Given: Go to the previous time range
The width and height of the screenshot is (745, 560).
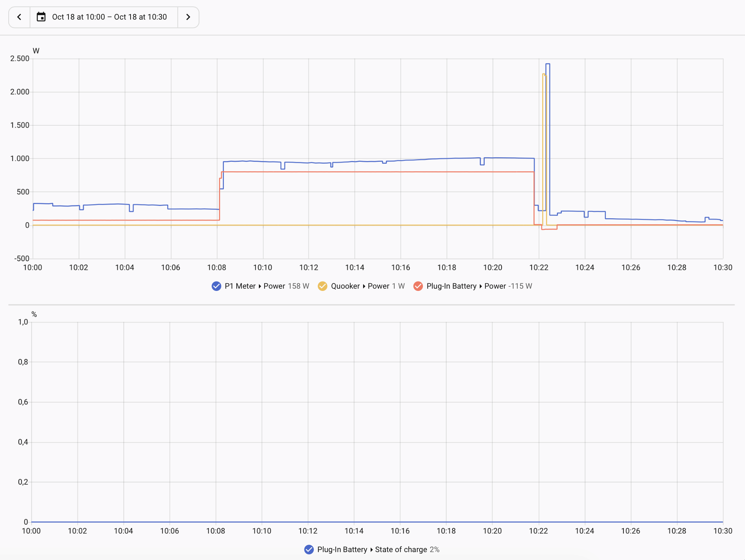Looking at the screenshot, I should click(19, 17).
